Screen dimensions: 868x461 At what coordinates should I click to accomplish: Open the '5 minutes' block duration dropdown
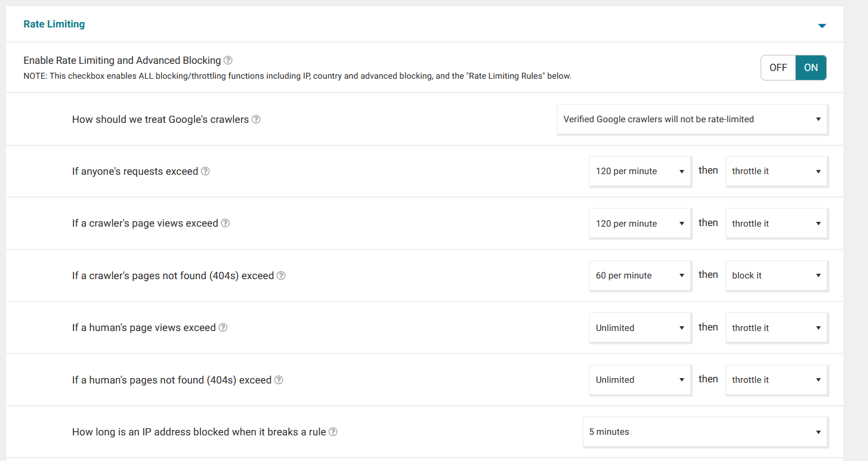coord(705,432)
